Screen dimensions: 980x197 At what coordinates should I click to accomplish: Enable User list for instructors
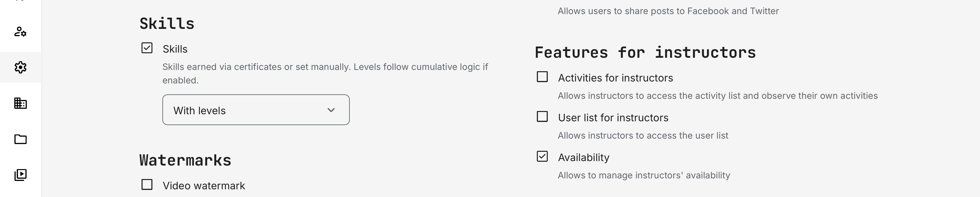coord(542,117)
